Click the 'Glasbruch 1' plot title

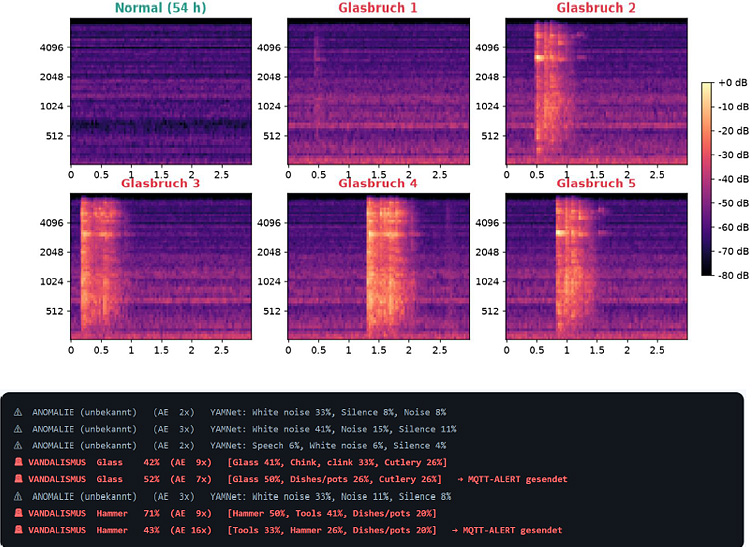(378, 8)
